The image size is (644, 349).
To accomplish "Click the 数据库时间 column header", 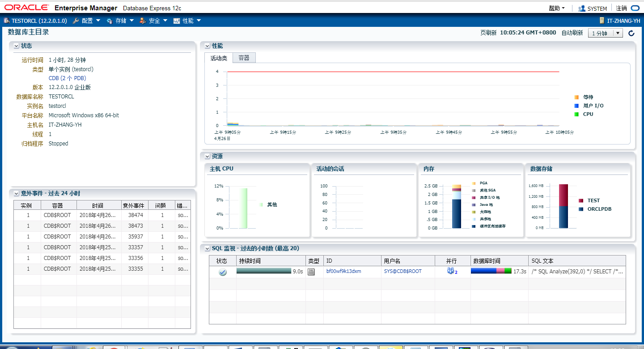I will (500, 261).
